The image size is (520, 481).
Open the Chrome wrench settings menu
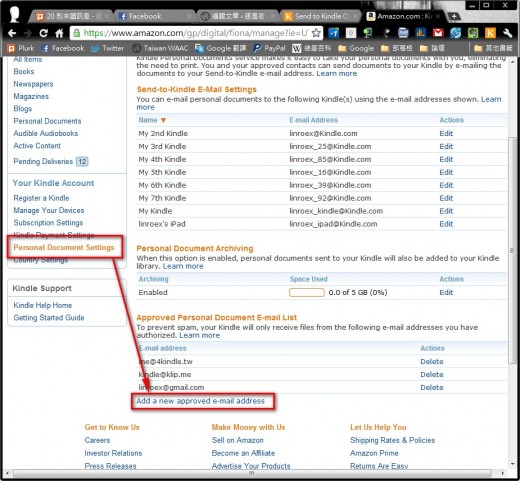click(507, 33)
